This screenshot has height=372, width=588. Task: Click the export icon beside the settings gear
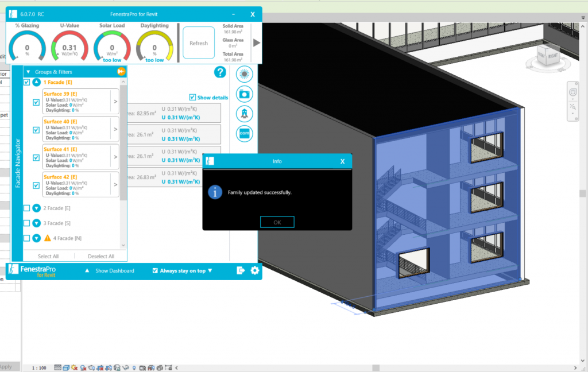coord(241,270)
